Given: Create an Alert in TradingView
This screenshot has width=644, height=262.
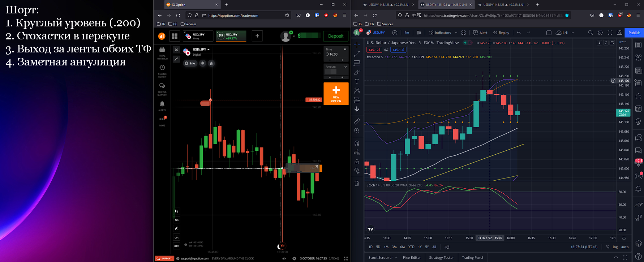Looking at the screenshot, I should point(480,33).
